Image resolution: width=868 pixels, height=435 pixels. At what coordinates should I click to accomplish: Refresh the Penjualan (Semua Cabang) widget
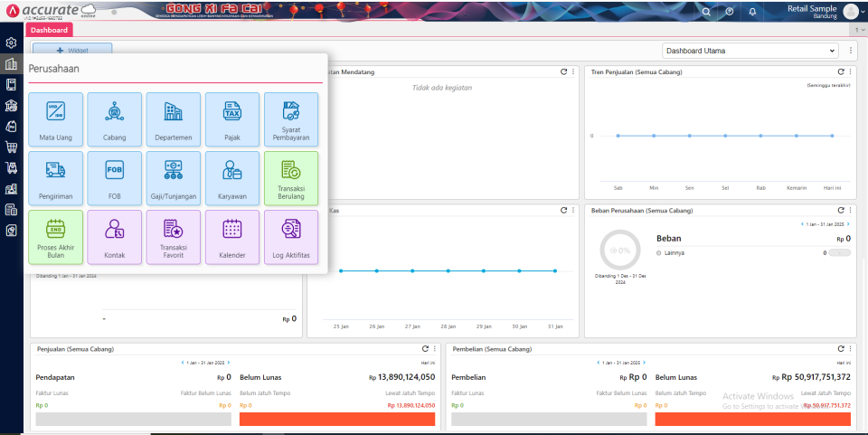click(425, 349)
